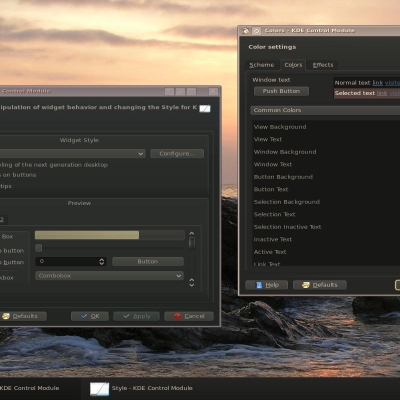400x400 pixels.
Task: Click the preview Button in the Style window
Action: click(x=148, y=262)
